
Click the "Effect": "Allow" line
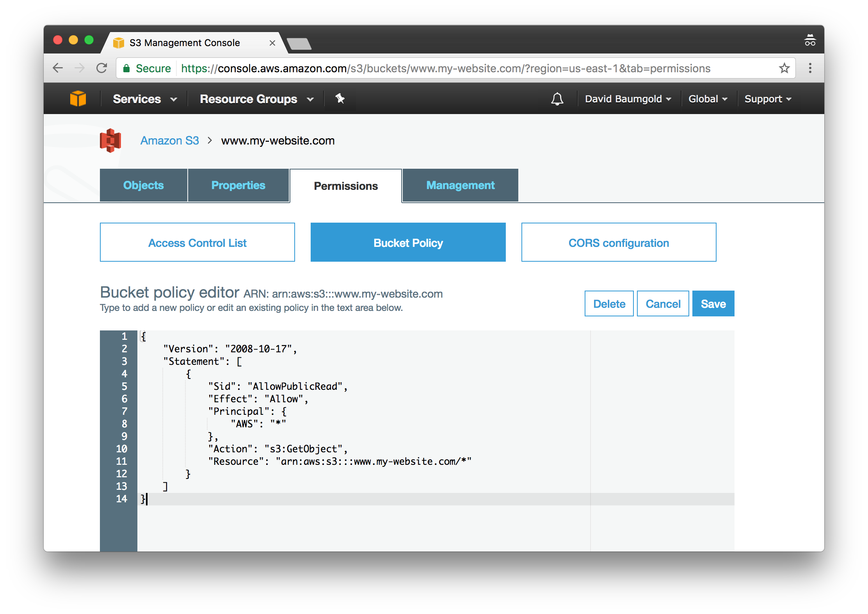[258, 399]
